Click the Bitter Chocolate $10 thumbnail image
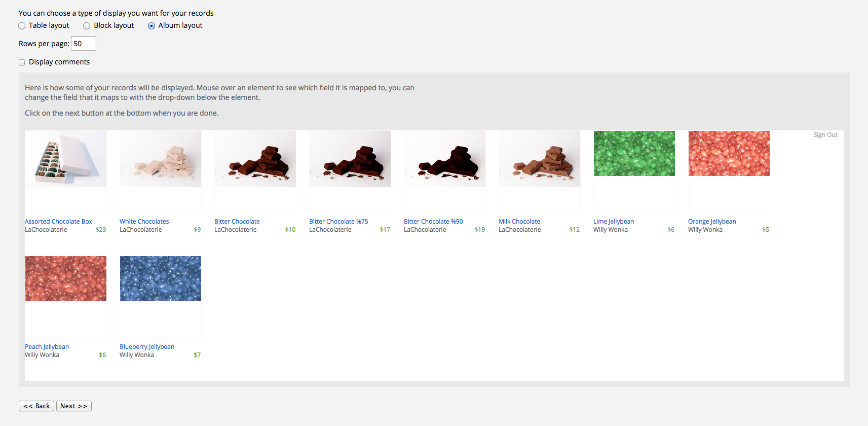The height and width of the screenshot is (426, 868). pyautogui.click(x=255, y=159)
